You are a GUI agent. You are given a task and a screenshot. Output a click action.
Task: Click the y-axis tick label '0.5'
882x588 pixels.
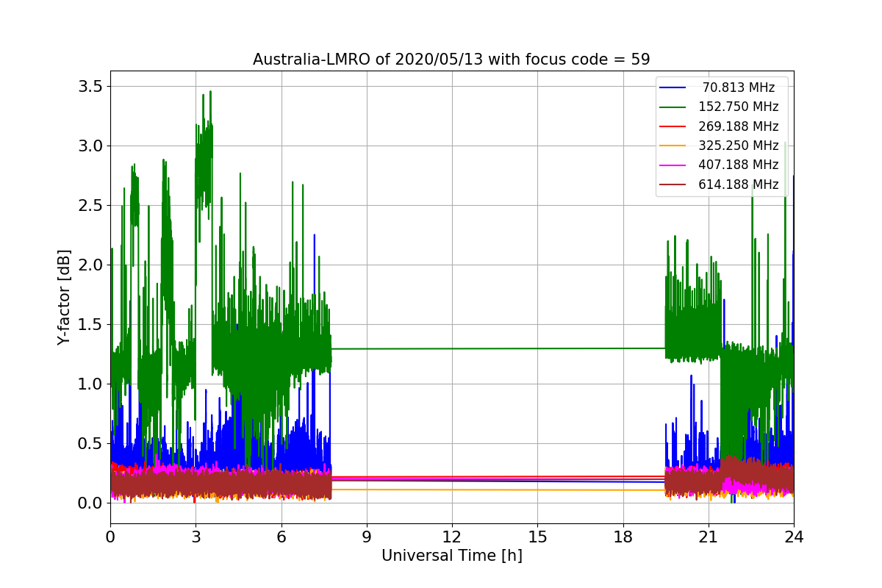click(91, 444)
